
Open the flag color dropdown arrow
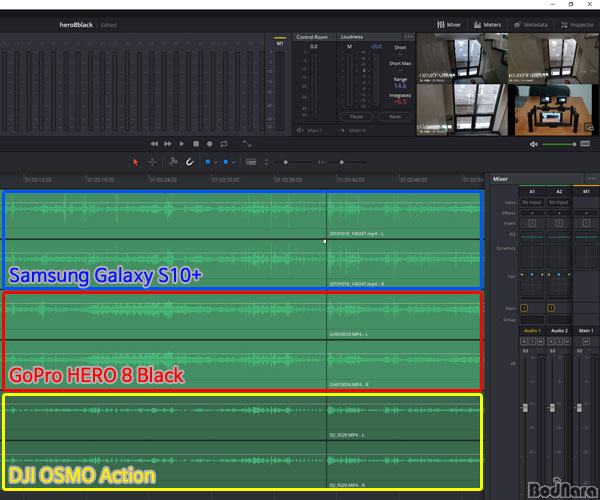pos(215,162)
